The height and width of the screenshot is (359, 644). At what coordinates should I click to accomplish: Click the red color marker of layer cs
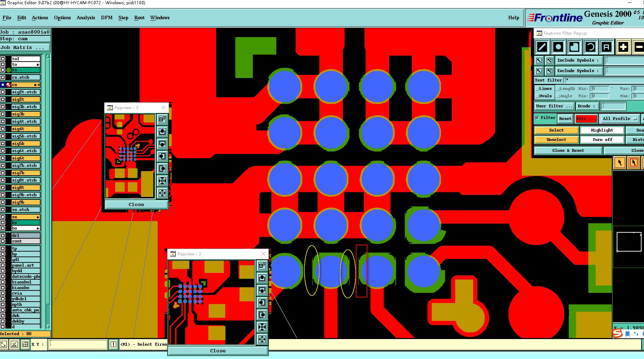coord(8,85)
